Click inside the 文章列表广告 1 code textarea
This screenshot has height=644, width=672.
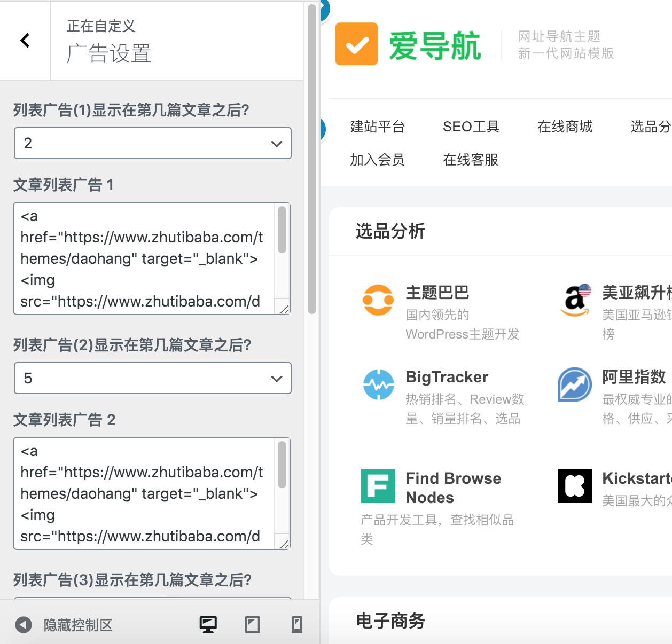144,258
